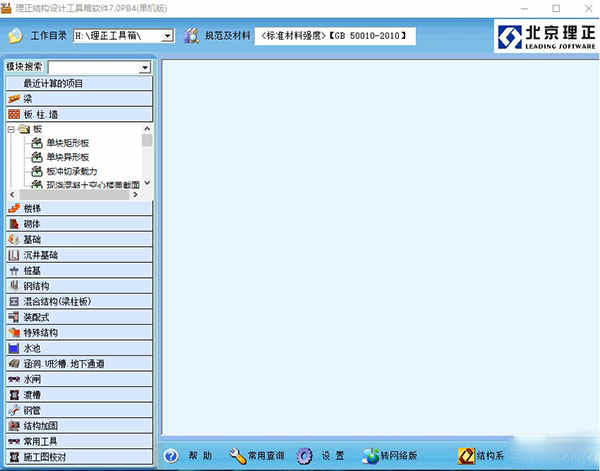
Task: Open the 常用工具 category
Action: pyautogui.click(x=79, y=442)
